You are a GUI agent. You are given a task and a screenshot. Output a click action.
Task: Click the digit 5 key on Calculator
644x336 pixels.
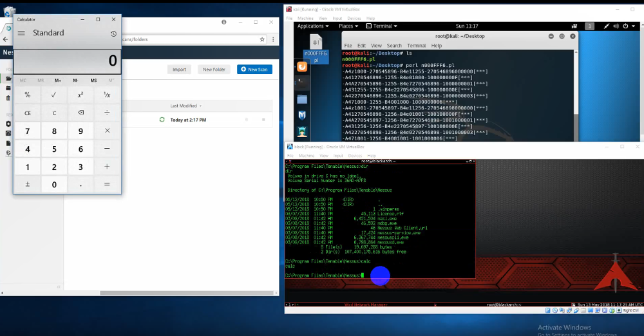tap(54, 149)
